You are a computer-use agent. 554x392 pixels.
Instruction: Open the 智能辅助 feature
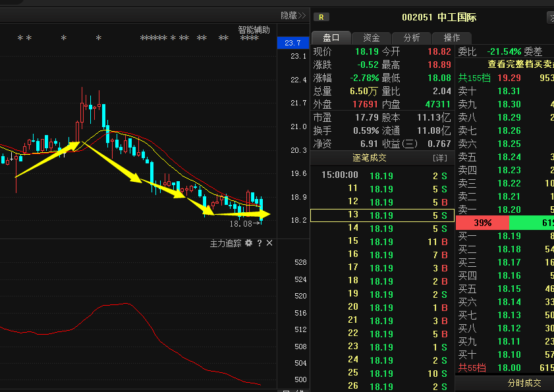coord(254,30)
